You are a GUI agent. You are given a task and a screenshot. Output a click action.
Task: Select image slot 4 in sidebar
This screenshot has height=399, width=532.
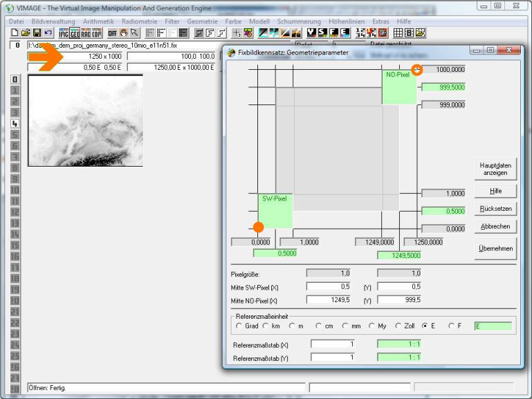tap(15, 123)
